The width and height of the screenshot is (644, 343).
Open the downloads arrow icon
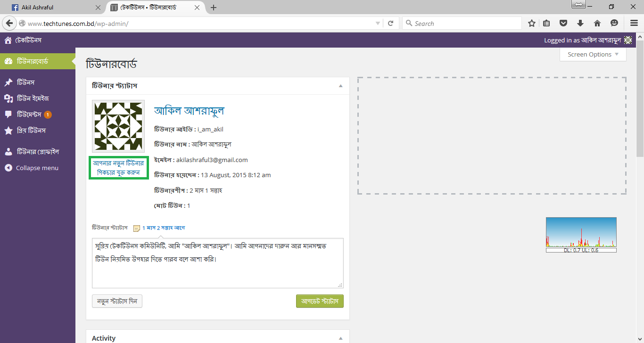point(580,23)
